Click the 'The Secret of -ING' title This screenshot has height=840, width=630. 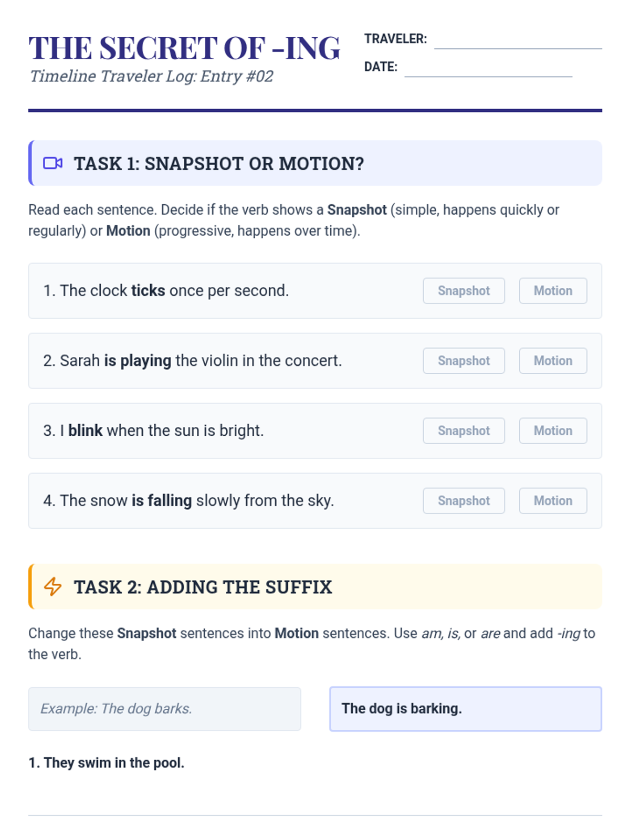[184, 48]
